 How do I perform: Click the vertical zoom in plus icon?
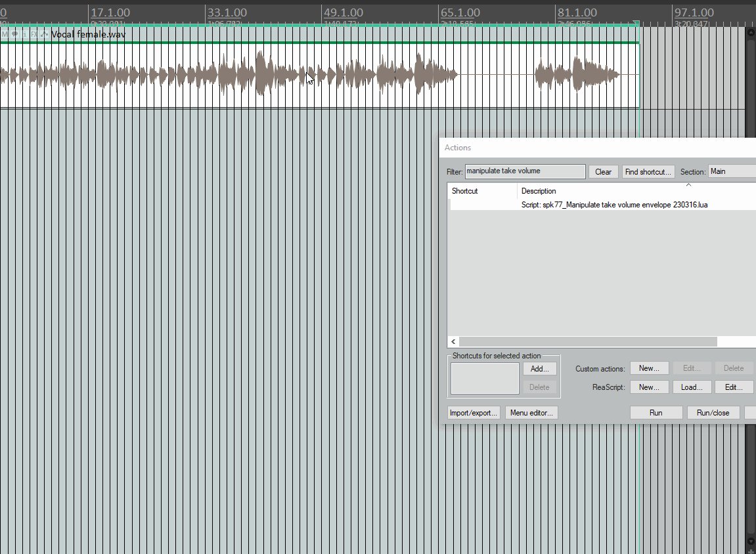[751, 551]
